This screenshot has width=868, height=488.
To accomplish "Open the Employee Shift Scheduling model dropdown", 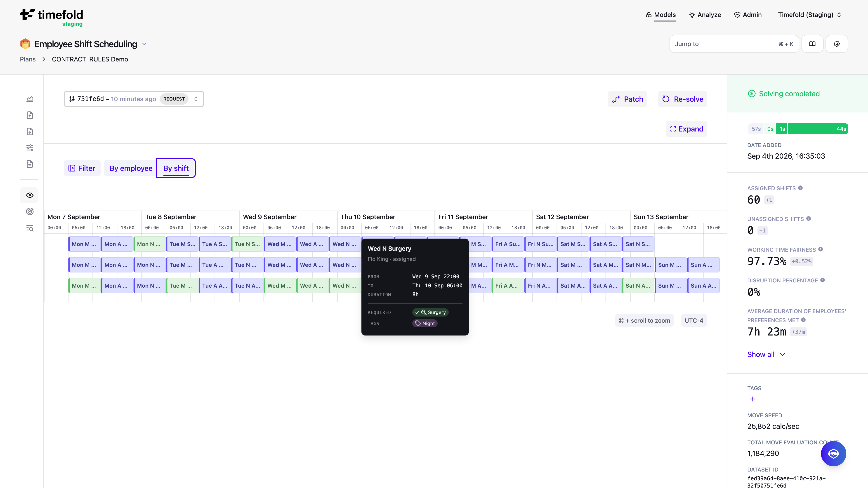I will tap(144, 44).
